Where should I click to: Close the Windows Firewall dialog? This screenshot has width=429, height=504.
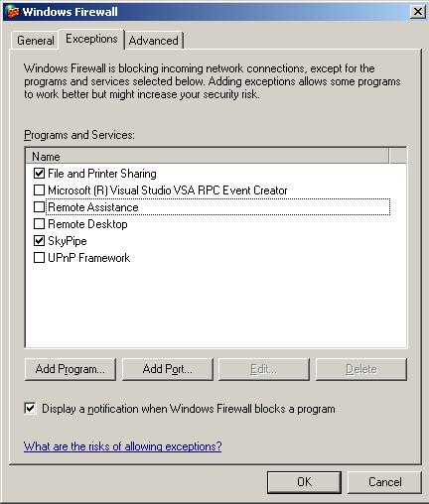click(x=418, y=12)
